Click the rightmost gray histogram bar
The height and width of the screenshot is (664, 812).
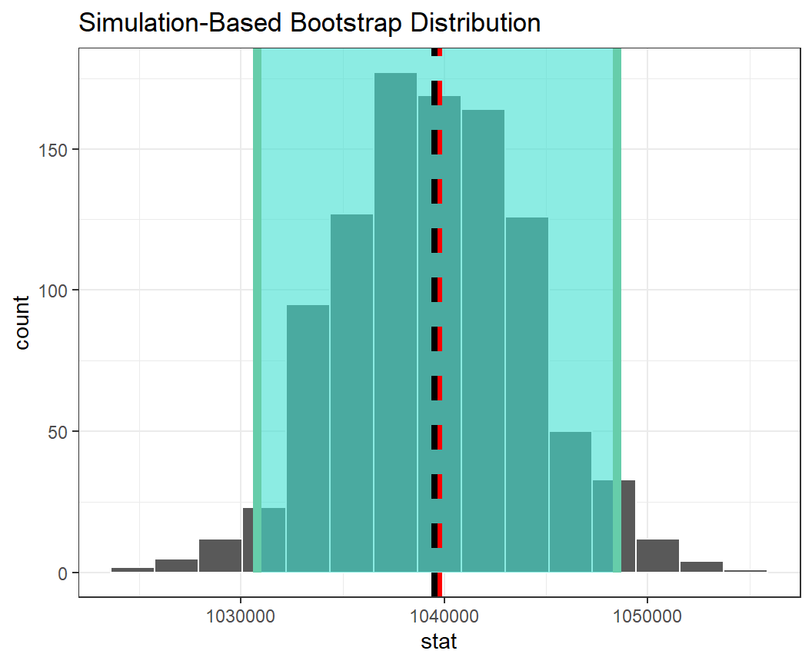(x=745, y=572)
